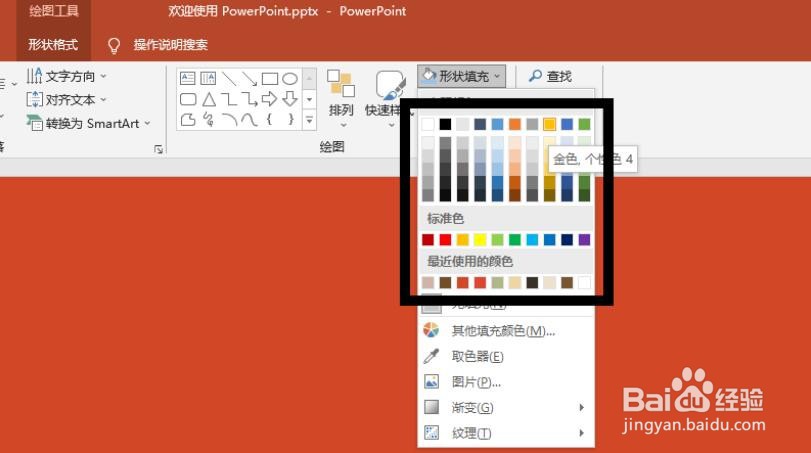Pick the straight line shape
This screenshot has width=811, height=453.
pyautogui.click(x=229, y=79)
